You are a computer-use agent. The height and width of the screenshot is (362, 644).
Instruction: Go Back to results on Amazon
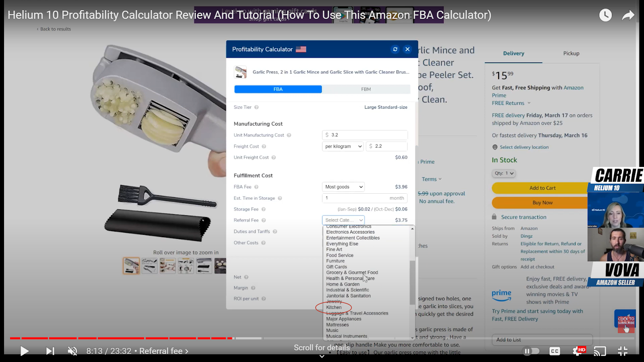pyautogui.click(x=54, y=29)
